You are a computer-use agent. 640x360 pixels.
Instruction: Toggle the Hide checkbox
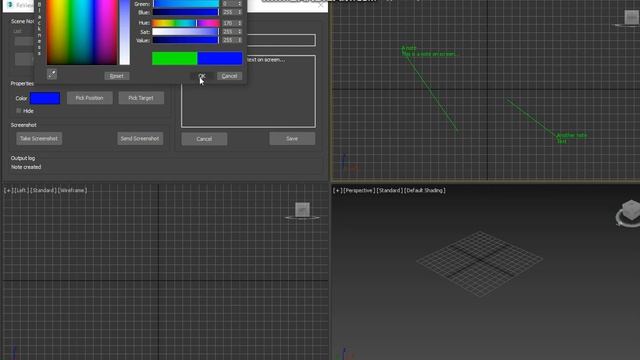pos(19,111)
